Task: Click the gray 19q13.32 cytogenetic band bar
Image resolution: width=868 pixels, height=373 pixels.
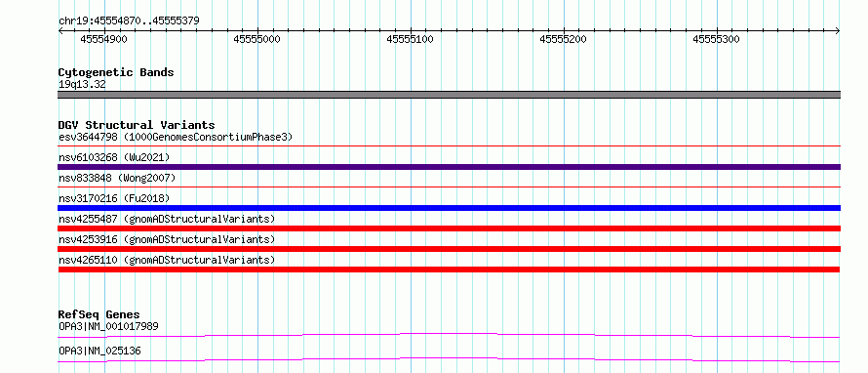Action: tap(449, 95)
